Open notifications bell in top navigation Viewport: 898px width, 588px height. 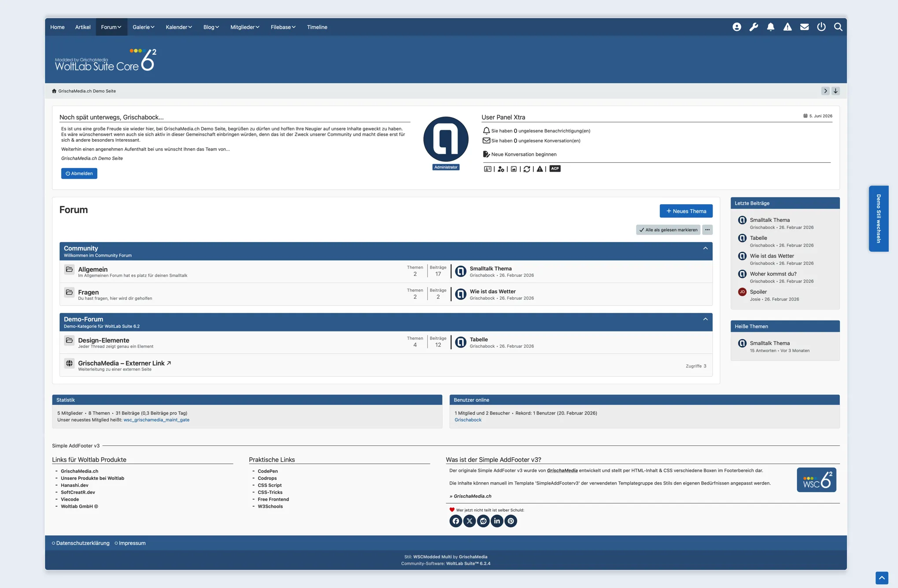(771, 27)
